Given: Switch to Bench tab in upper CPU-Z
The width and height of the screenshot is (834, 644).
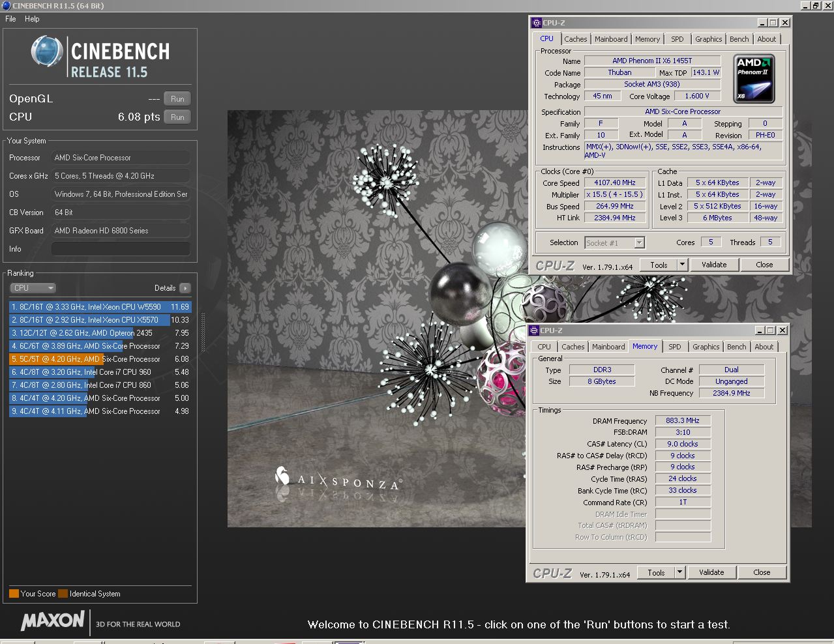Looking at the screenshot, I should 739,39.
